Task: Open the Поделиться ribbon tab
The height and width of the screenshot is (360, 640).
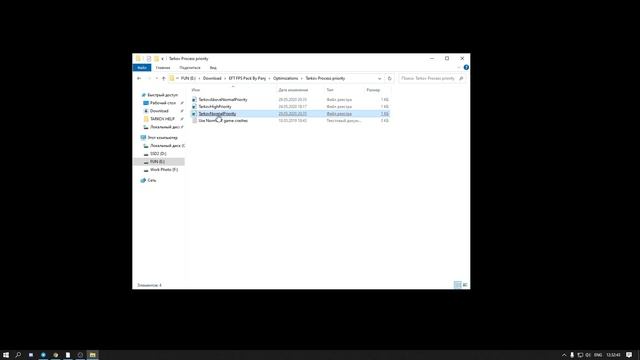Action: (x=190, y=68)
